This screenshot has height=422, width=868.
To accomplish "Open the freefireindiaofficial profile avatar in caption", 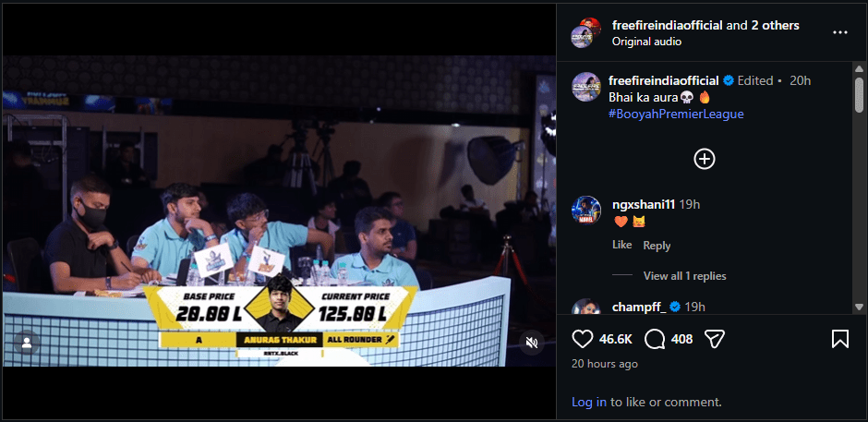I will 585,87.
